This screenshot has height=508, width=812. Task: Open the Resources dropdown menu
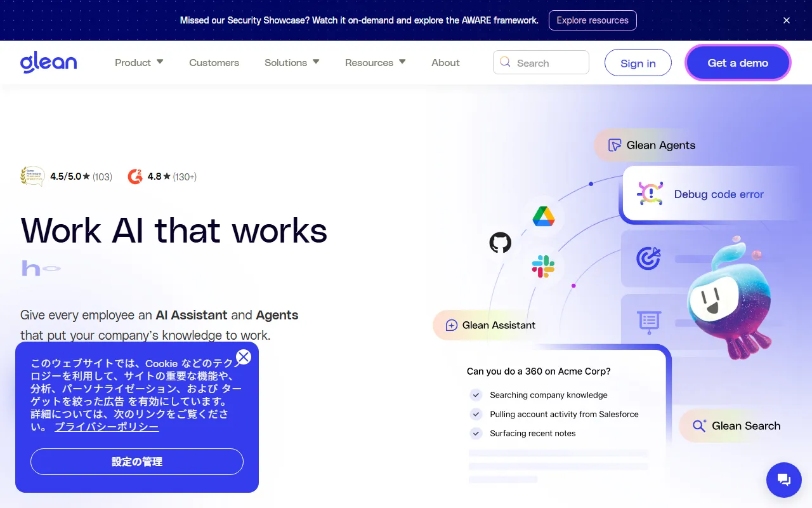(375, 62)
